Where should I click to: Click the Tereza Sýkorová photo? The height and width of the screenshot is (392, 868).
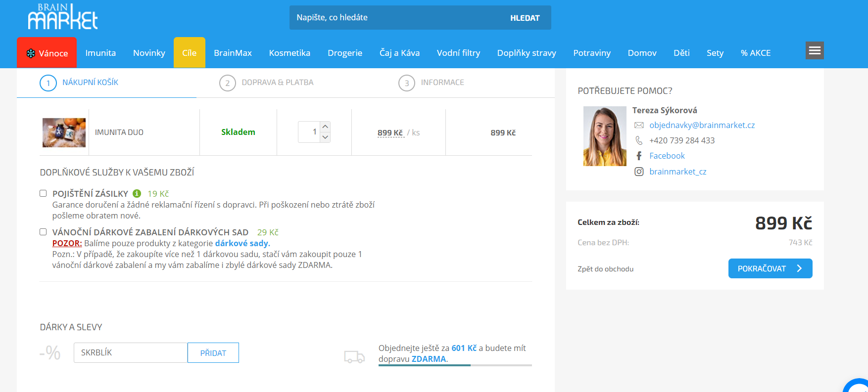(x=605, y=136)
